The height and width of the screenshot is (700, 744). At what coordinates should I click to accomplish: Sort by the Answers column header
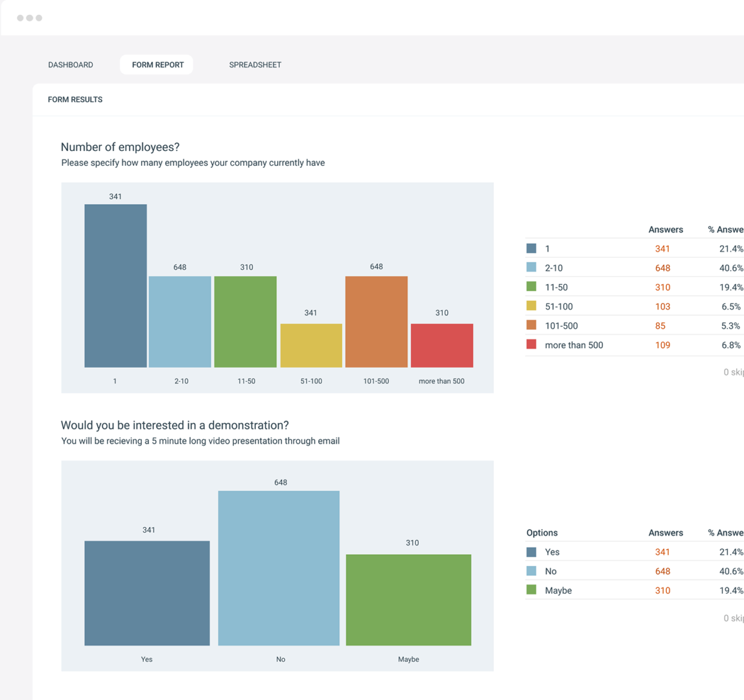[x=665, y=229]
